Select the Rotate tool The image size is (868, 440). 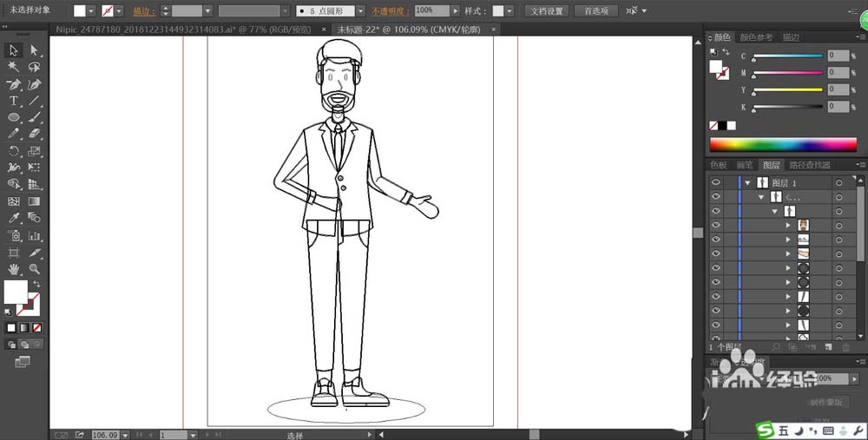pyautogui.click(x=13, y=151)
